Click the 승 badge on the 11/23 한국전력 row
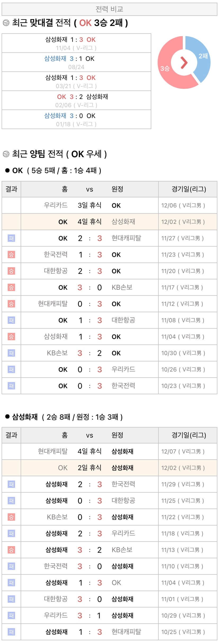The width and height of the screenshot is (219, 644). (x=11, y=255)
